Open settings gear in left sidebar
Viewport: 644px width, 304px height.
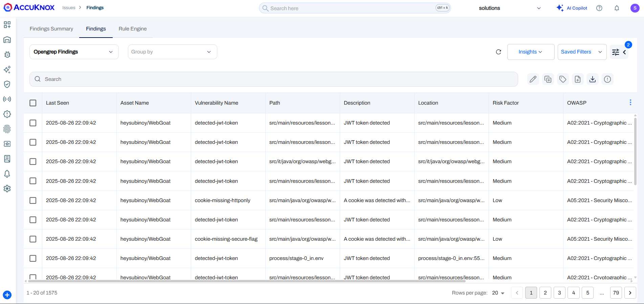pos(7,189)
